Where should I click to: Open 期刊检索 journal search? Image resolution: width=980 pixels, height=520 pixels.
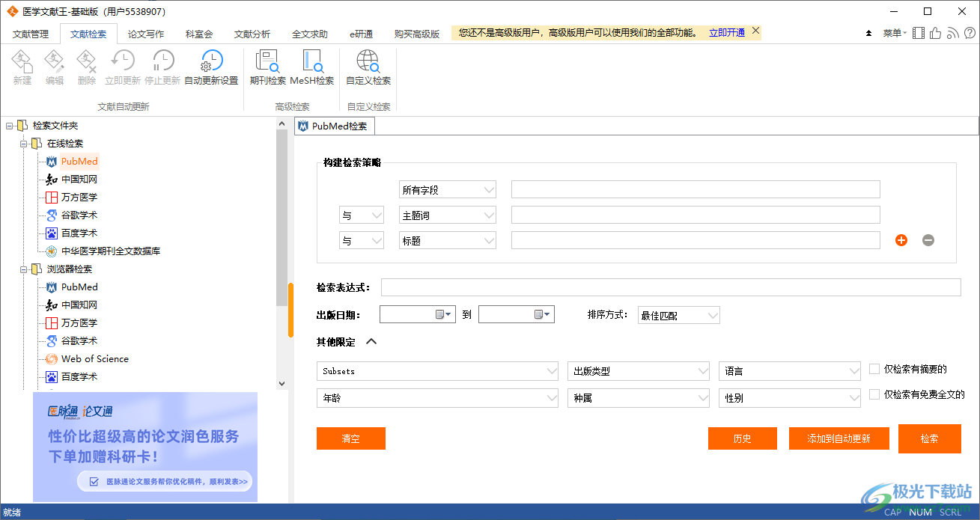267,67
